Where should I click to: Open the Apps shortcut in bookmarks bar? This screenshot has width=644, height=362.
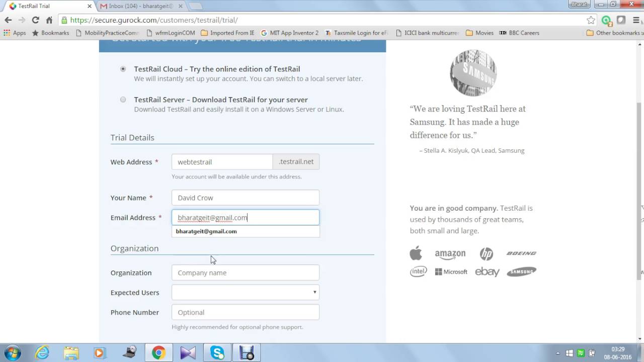15,33
